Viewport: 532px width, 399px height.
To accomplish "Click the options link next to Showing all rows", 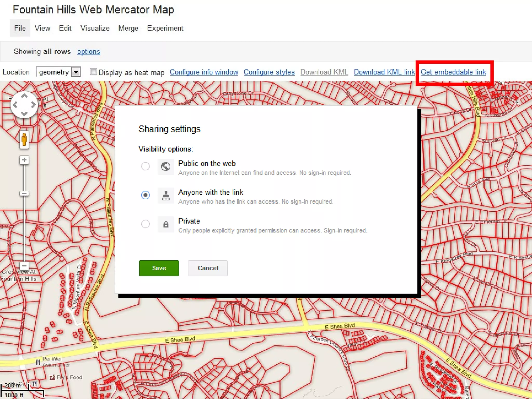I will pyautogui.click(x=89, y=51).
